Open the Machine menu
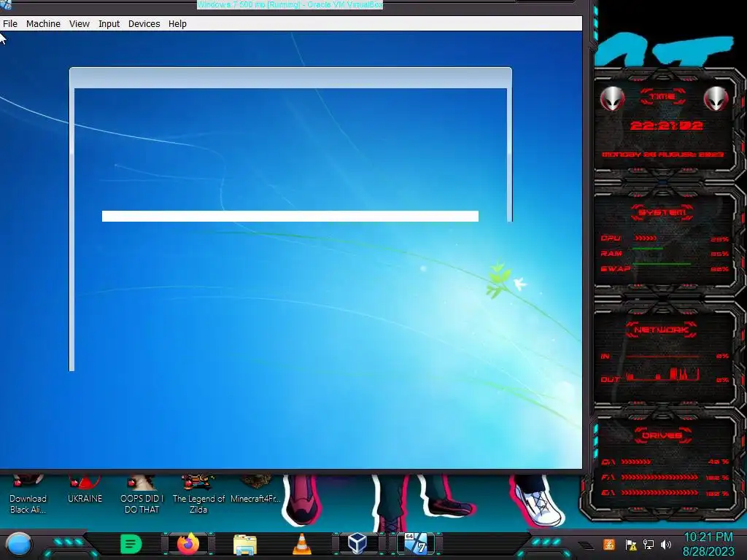 click(x=43, y=24)
